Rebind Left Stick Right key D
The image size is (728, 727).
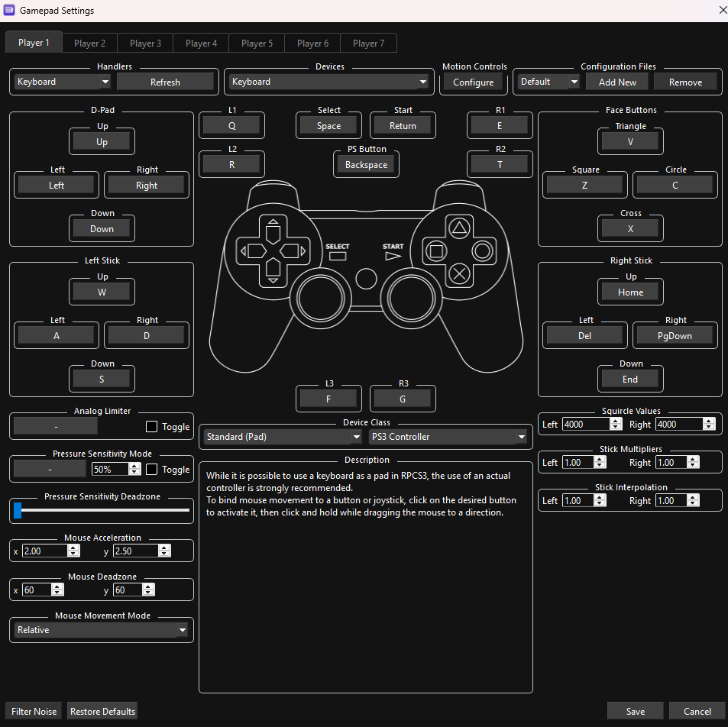[146, 336]
